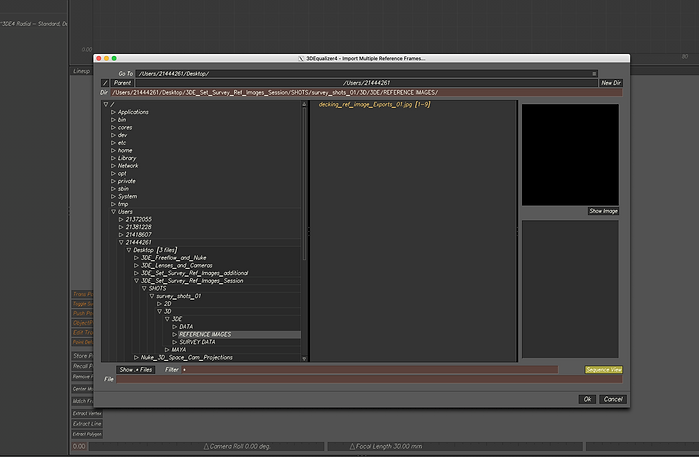Click the tree scrollbar down arrow
This screenshot has height=457, width=699.
(304, 358)
